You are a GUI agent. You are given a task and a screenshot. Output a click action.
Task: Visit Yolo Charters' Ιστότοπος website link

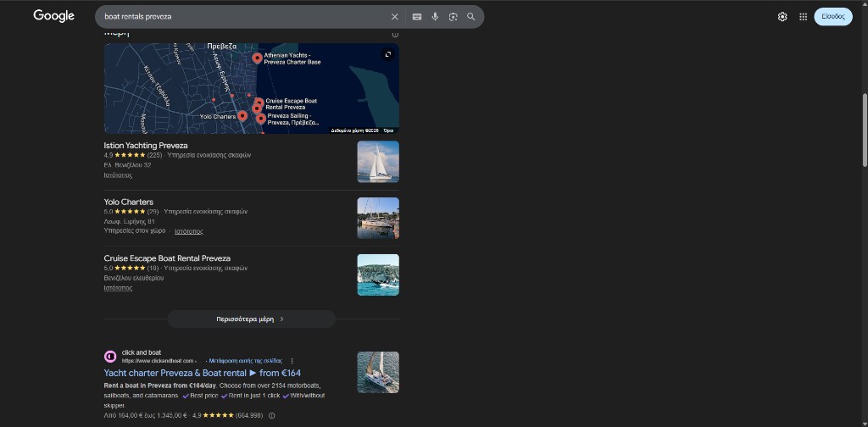(x=189, y=231)
